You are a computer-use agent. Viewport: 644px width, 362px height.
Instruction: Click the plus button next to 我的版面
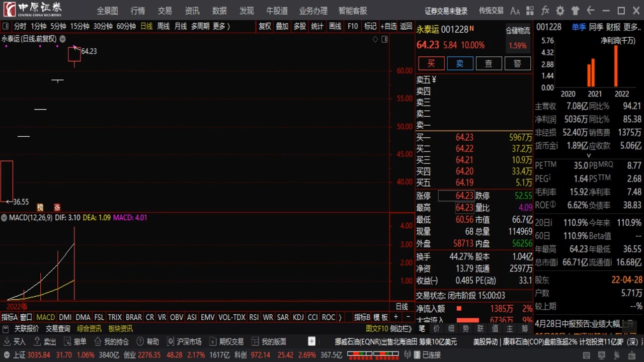click(311, 341)
